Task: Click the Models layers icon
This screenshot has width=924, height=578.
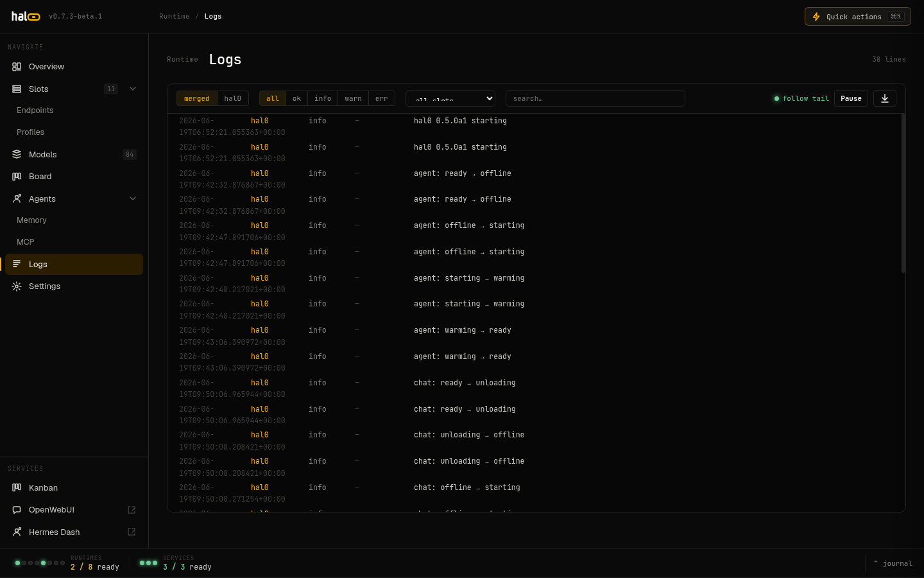Action: coord(17,155)
